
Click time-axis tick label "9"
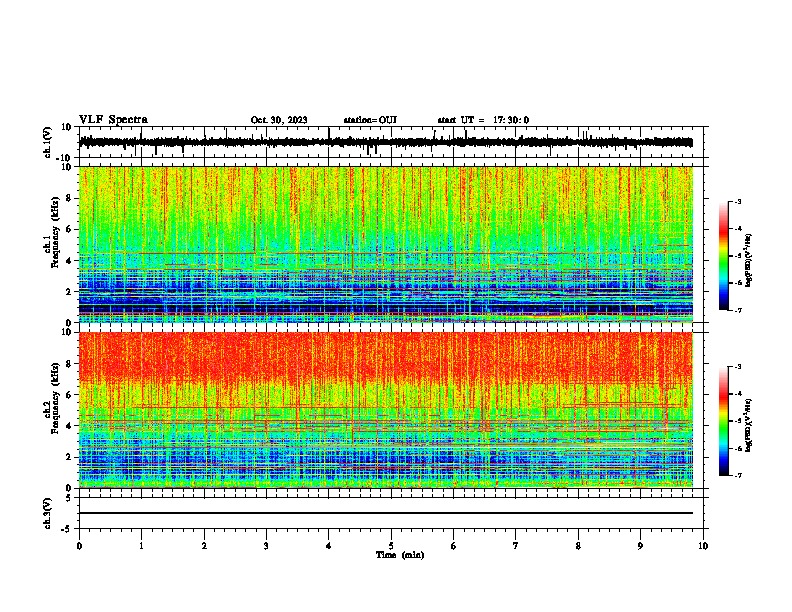click(640, 546)
